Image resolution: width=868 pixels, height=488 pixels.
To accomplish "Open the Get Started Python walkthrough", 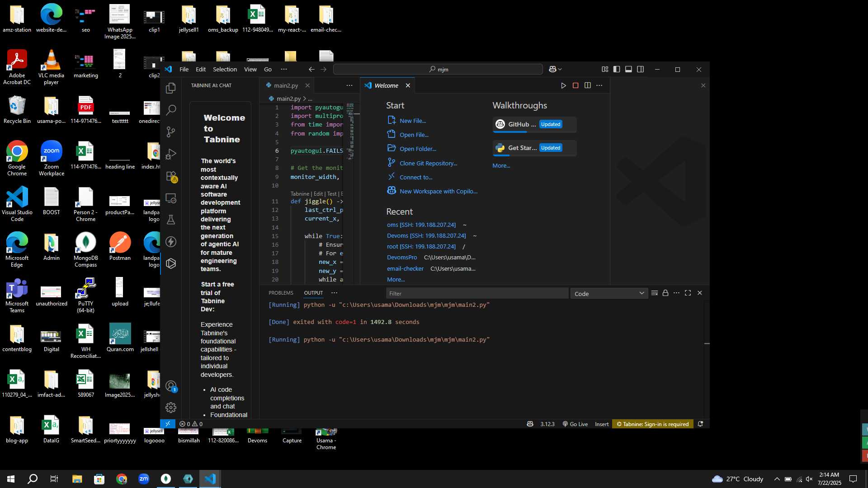I will [534, 148].
